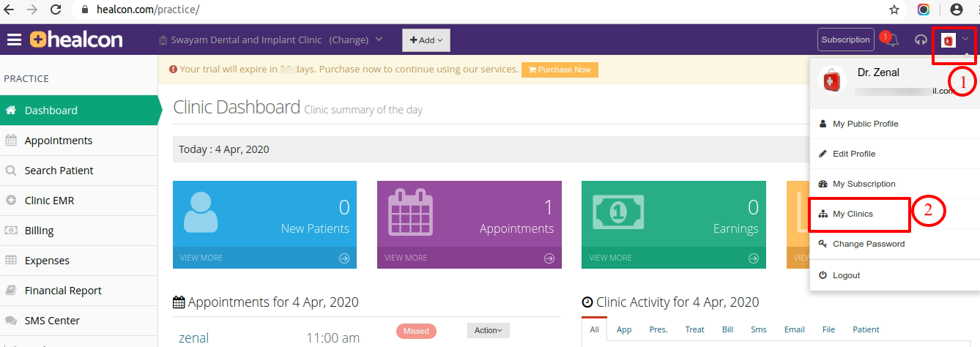Open SMS Center section

tap(79, 321)
